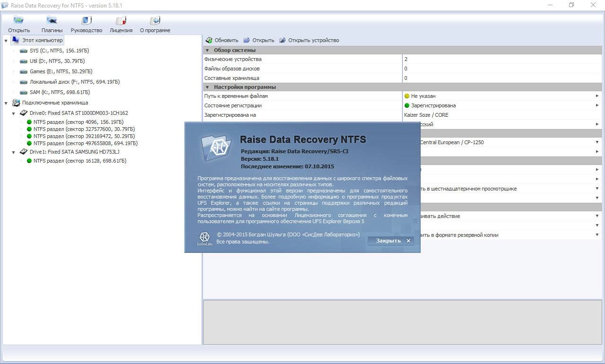Collapse the Обзор системы section

pos(207,50)
